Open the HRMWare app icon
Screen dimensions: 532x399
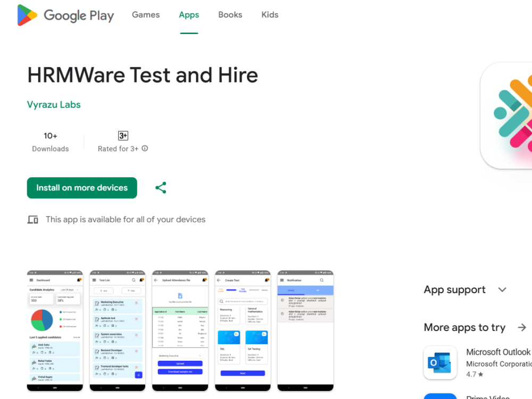click(x=506, y=115)
